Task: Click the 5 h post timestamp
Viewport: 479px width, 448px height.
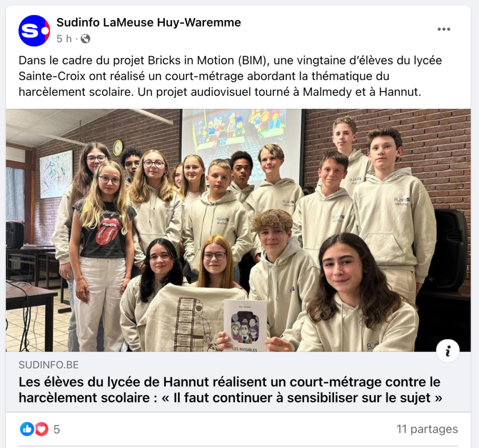Action: 64,39
